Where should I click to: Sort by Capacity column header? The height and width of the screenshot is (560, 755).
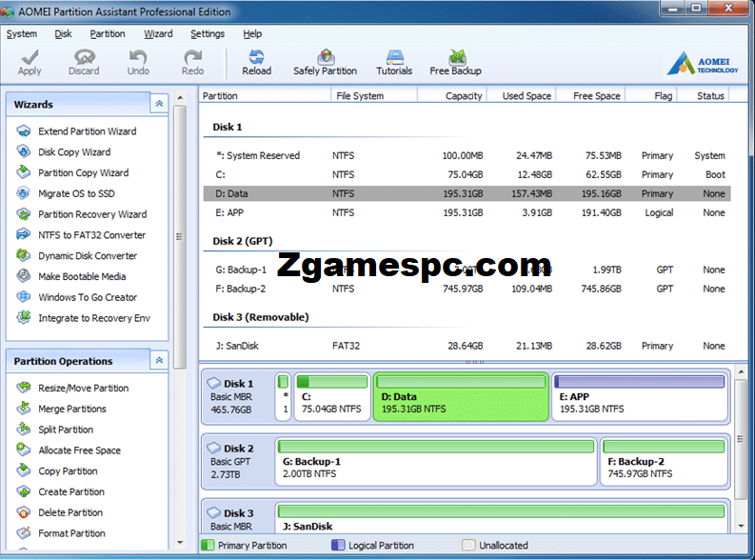(x=452, y=95)
